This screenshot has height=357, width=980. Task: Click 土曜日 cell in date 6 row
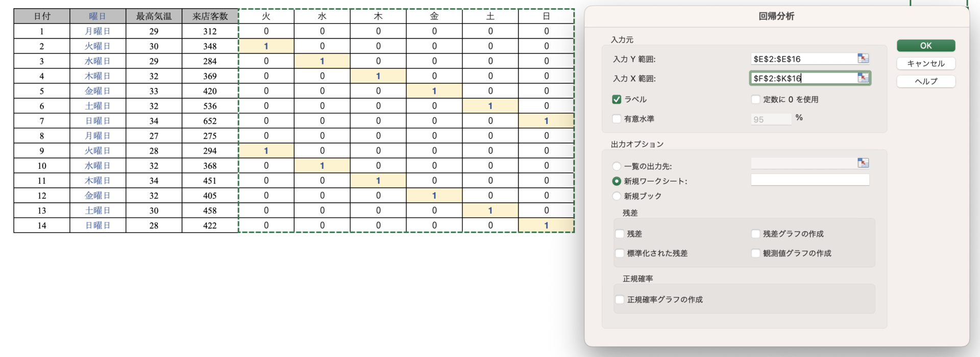[98, 106]
